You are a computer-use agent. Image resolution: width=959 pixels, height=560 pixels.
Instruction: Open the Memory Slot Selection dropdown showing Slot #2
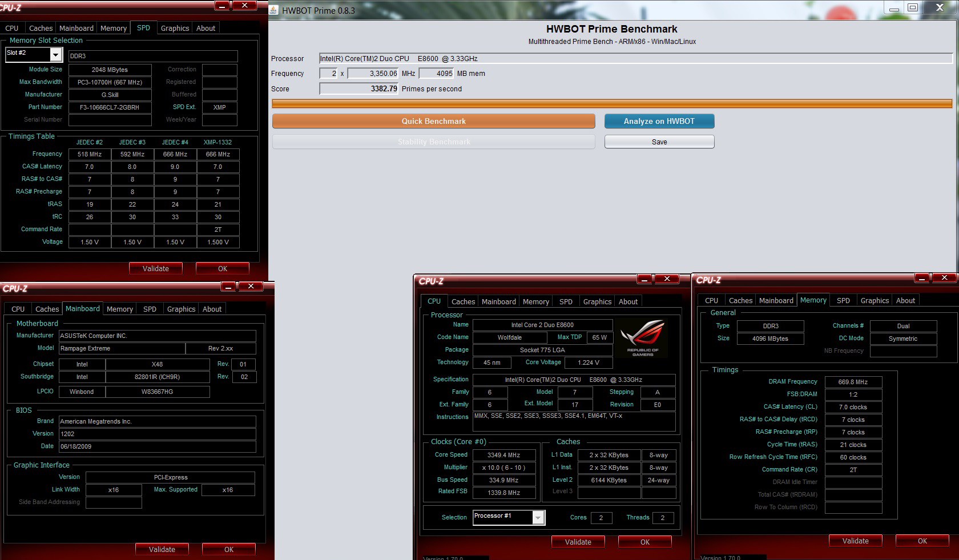click(x=56, y=54)
